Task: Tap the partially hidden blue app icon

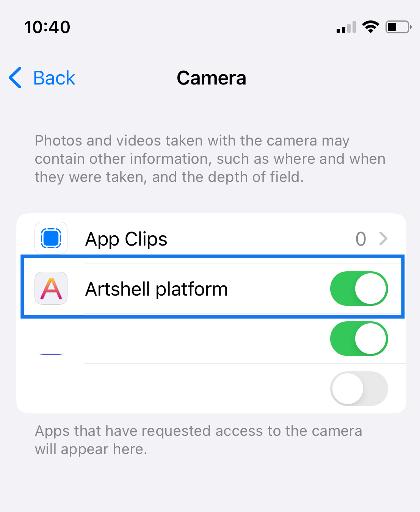Action: pos(51,354)
